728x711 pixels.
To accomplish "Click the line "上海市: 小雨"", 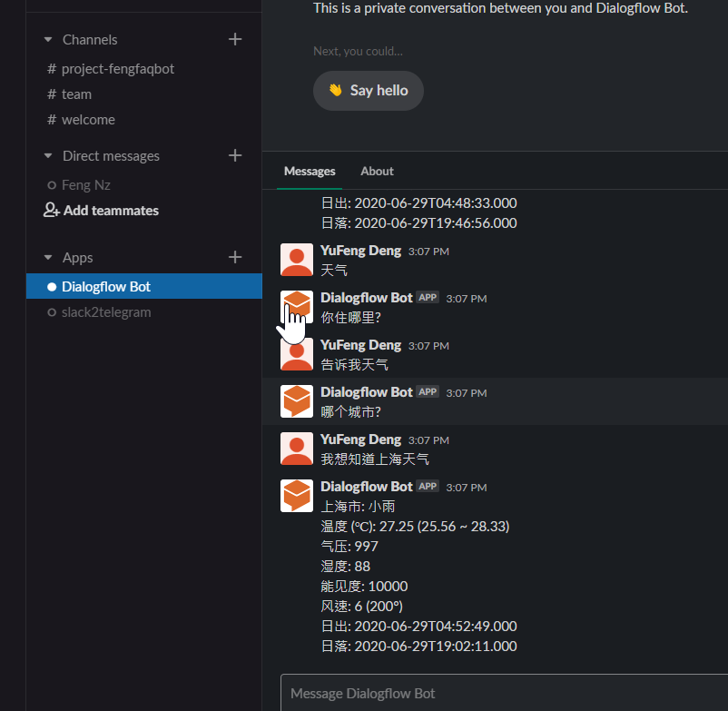I will pyautogui.click(x=358, y=507).
